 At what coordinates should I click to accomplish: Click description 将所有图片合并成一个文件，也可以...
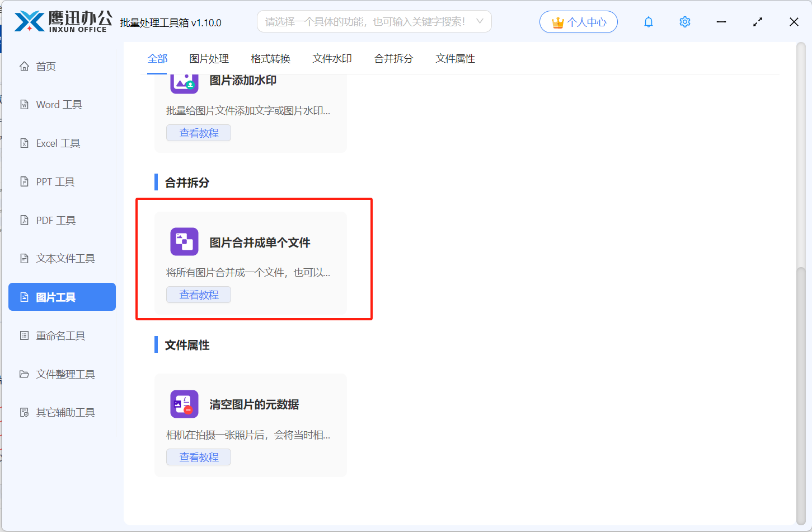[248, 273]
